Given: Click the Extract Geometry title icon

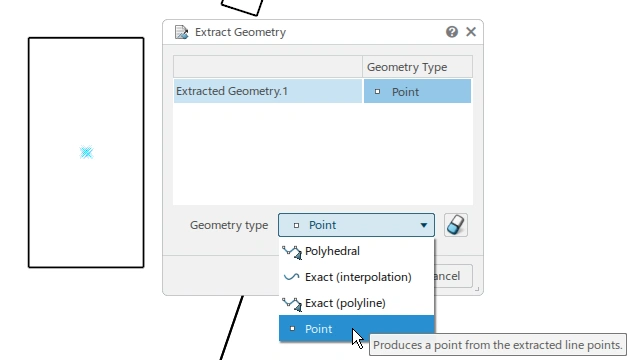Looking at the screenshot, I should 181,32.
